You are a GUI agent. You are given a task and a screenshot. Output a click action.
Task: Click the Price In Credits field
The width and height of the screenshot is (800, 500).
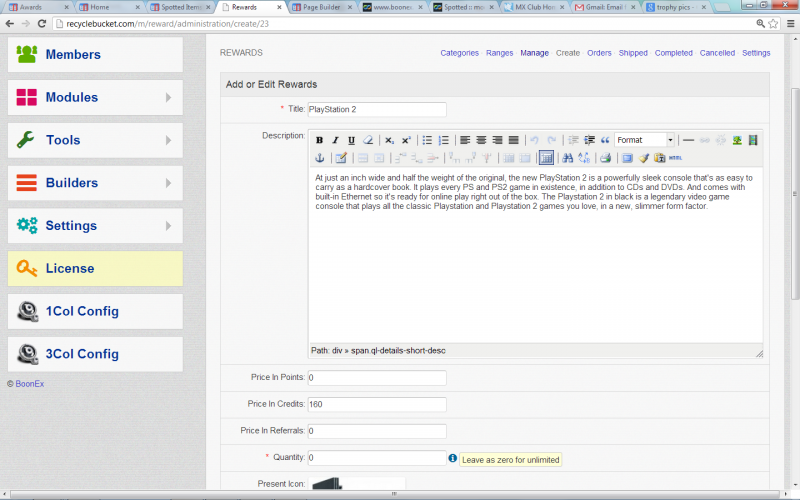point(377,405)
